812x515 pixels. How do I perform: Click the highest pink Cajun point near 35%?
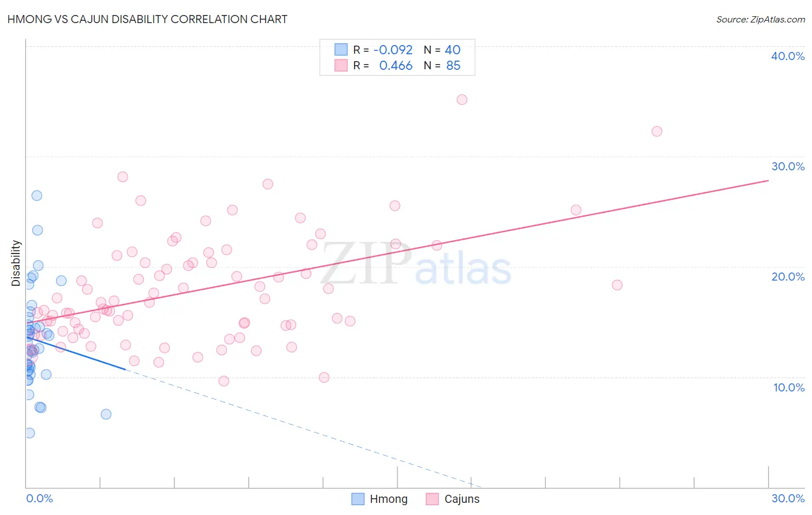(462, 99)
